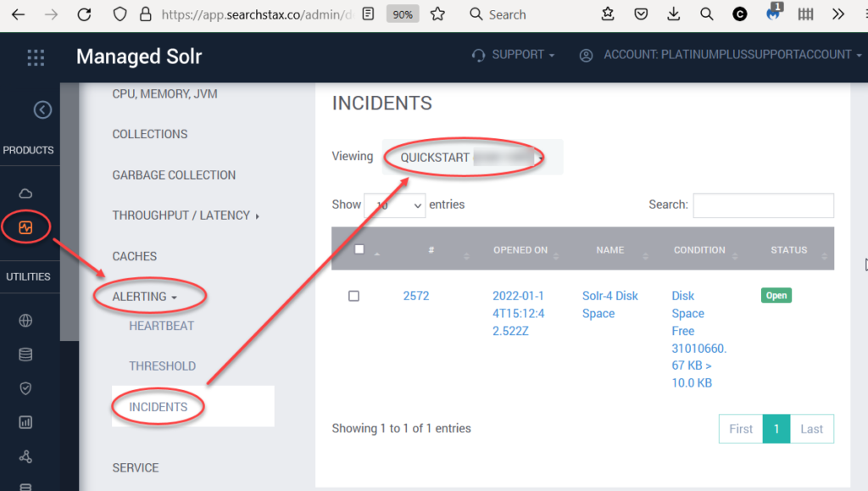Click the Disk Space Free condition link
868x491 pixels.
click(x=699, y=339)
